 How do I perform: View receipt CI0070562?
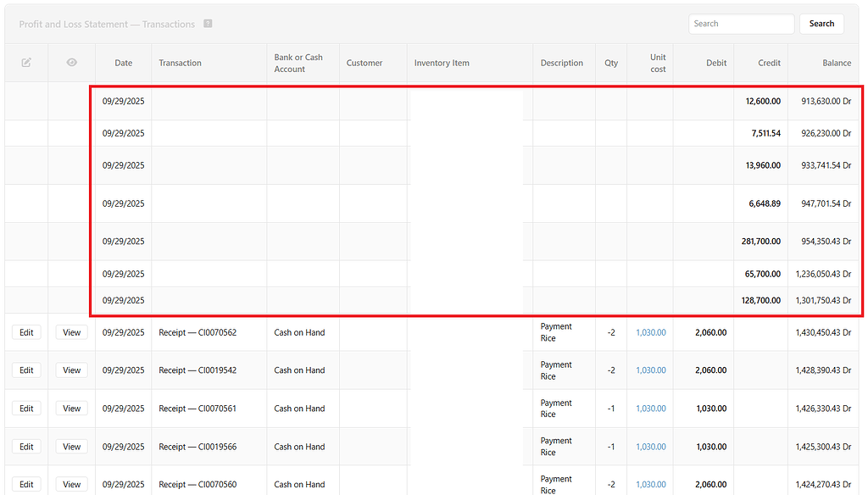[x=71, y=332]
